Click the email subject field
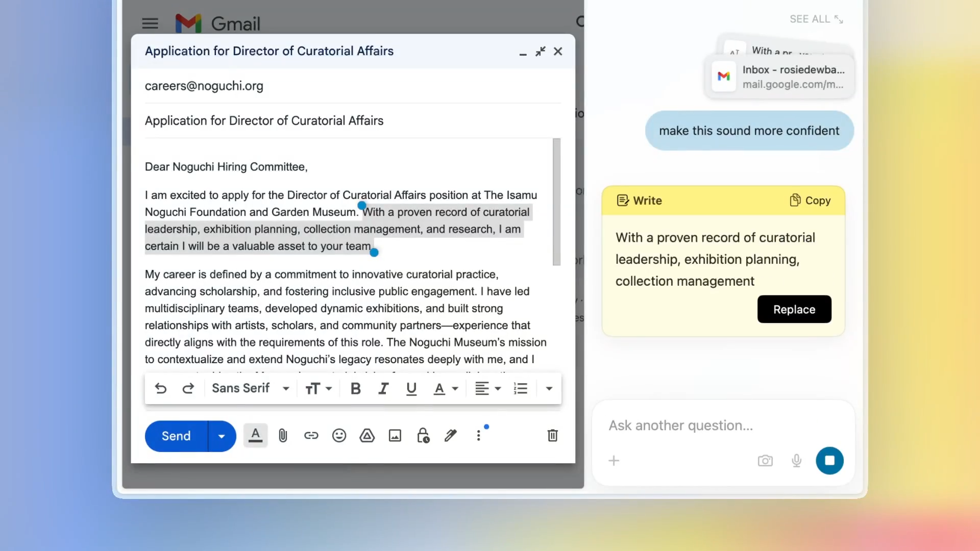The width and height of the screenshot is (980, 551). 353,121
